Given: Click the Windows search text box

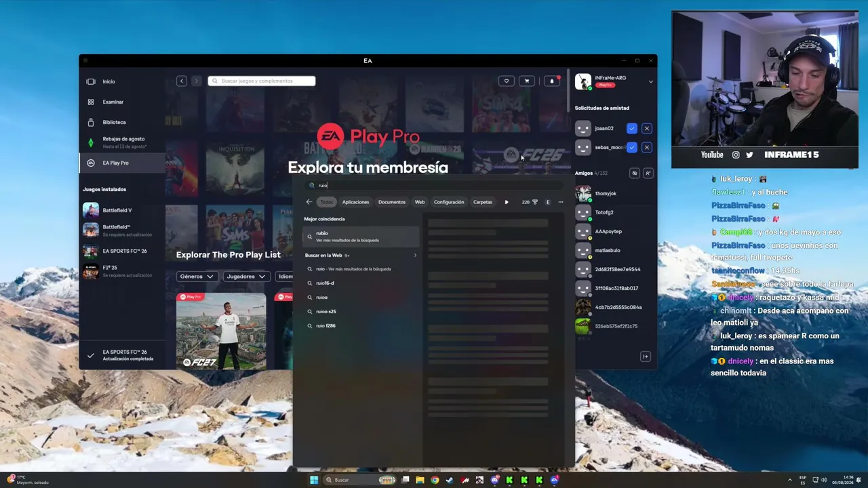Looking at the screenshot, I should point(434,185).
